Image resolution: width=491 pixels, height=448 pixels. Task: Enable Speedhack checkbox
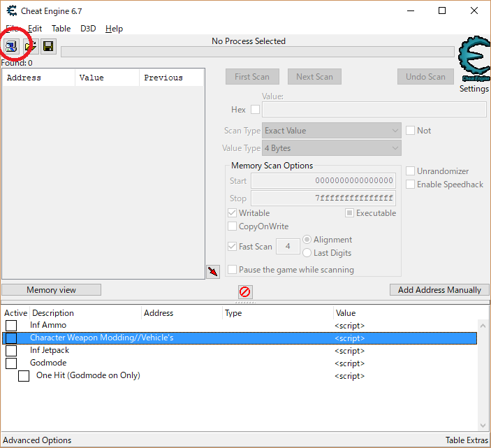click(410, 185)
